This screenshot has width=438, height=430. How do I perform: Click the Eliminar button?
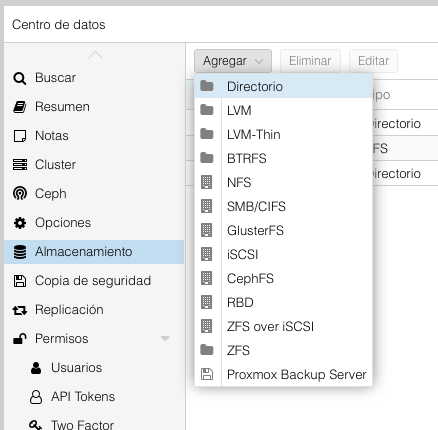pyautogui.click(x=310, y=61)
